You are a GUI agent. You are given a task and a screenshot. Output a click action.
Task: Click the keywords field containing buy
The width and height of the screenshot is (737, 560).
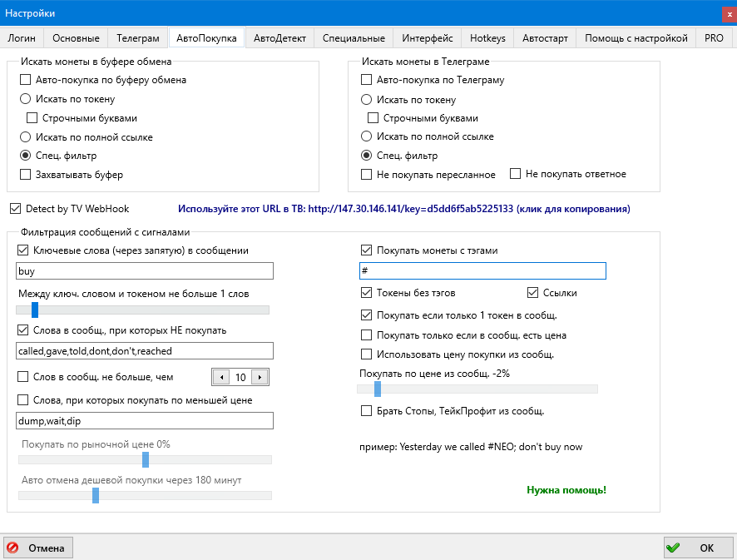click(x=145, y=271)
